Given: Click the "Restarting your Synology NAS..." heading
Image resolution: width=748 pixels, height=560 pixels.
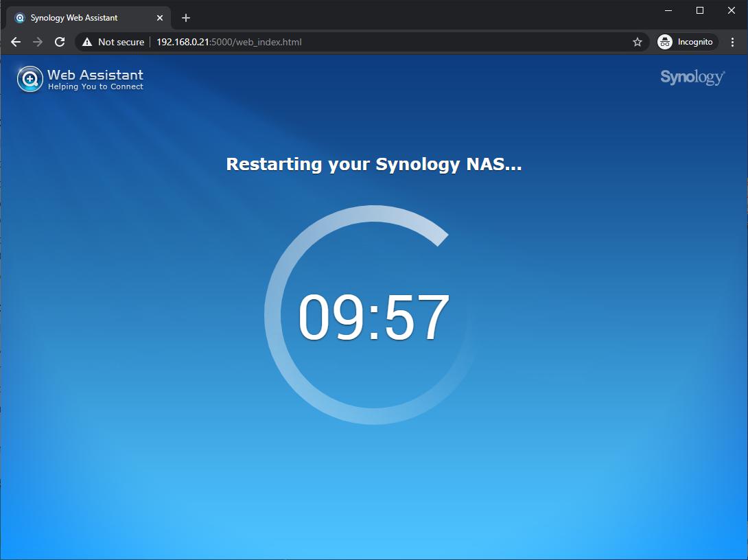Looking at the screenshot, I should (x=374, y=164).
